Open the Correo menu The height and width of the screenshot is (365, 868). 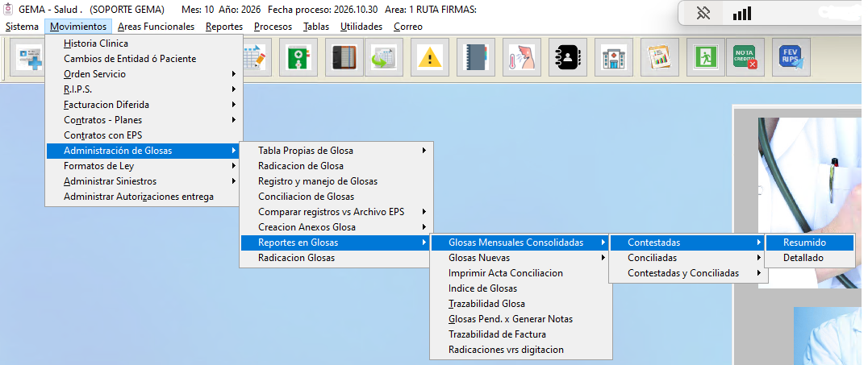pos(408,27)
